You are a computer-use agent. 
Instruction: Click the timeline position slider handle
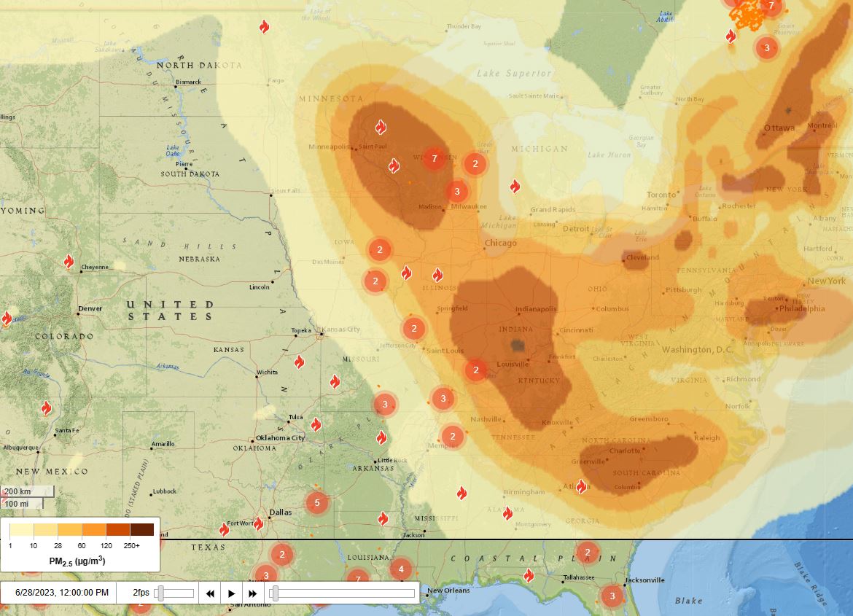[x=275, y=593]
